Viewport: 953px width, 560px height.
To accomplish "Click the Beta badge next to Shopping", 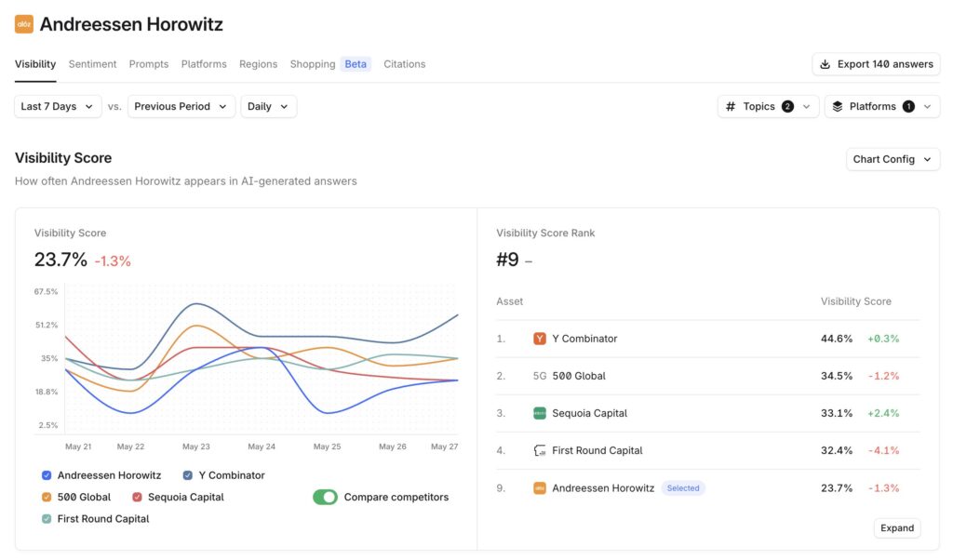I will click(356, 64).
